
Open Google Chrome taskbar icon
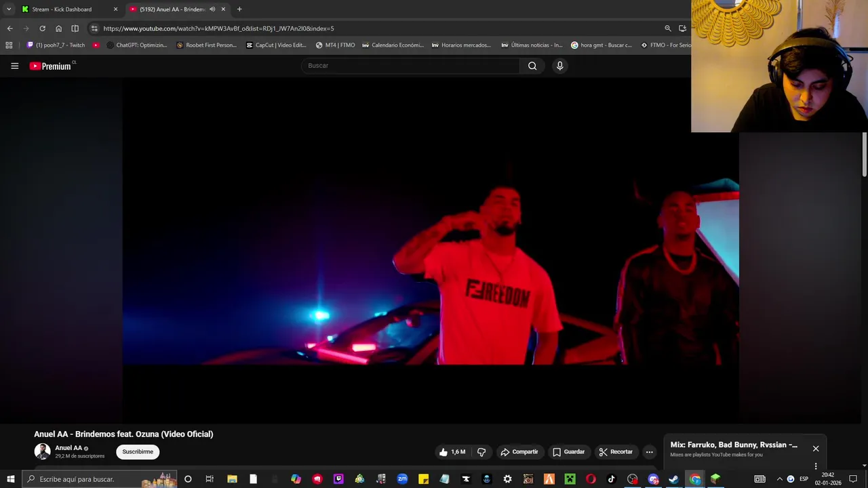[695, 479]
